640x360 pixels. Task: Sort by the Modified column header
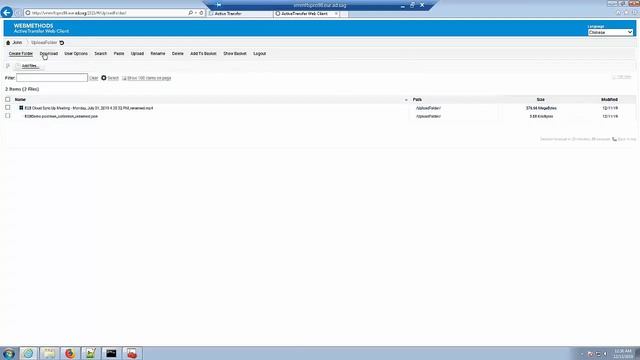tap(609, 100)
